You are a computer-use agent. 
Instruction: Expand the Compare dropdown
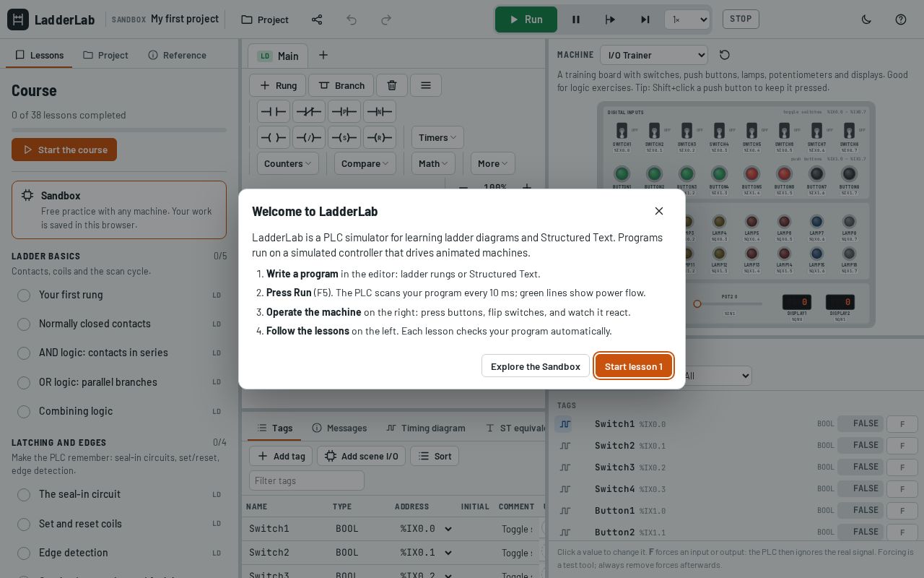pyautogui.click(x=365, y=163)
